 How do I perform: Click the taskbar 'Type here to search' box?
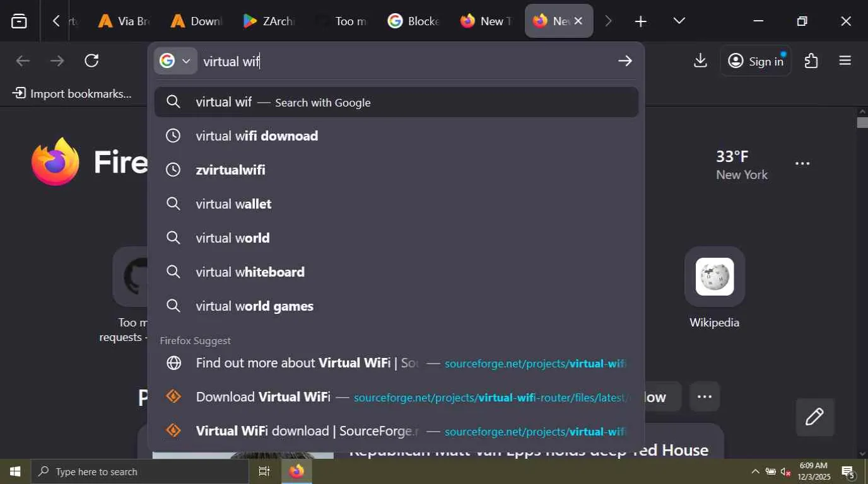[139, 471]
